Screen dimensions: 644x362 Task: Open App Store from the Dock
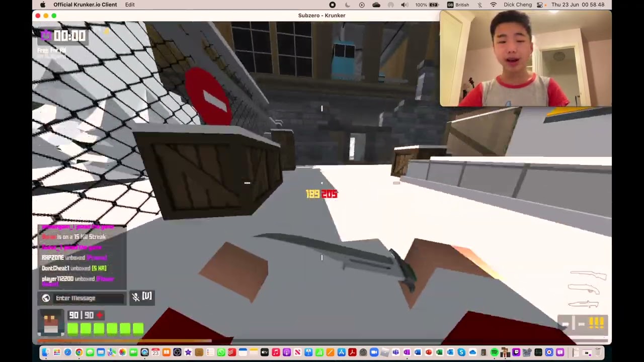(x=342, y=352)
